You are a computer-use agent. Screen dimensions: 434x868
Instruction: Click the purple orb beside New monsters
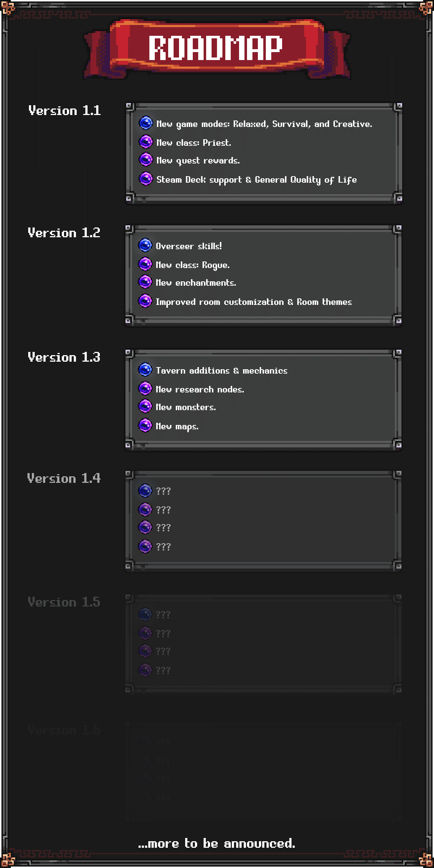tap(145, 406)
